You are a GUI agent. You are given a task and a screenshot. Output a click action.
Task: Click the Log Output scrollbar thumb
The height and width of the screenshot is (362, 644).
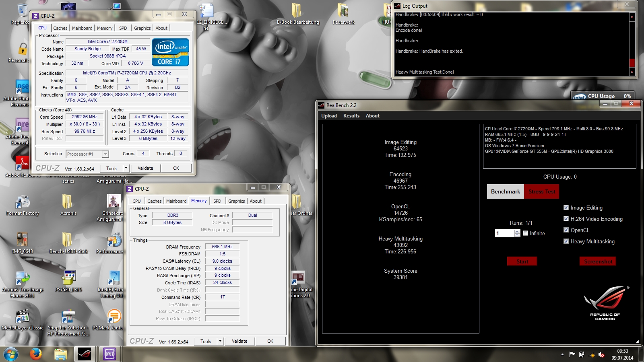pos(632,63)
